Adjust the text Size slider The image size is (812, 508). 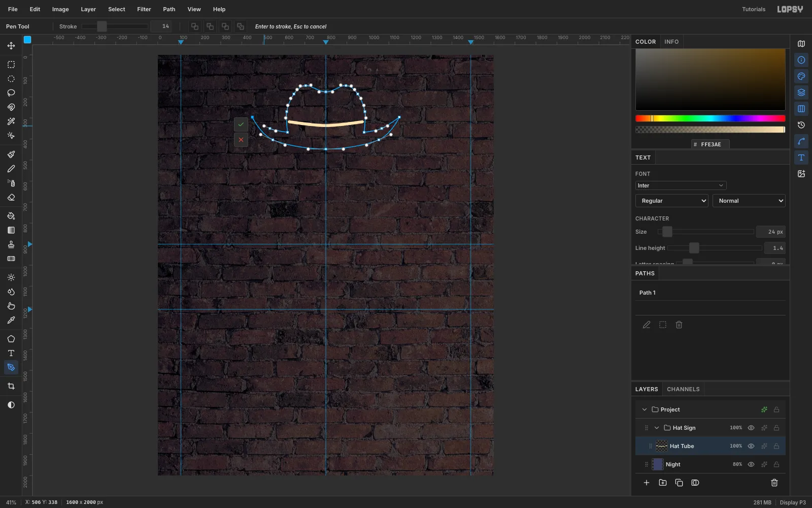[x=705, y=232]
